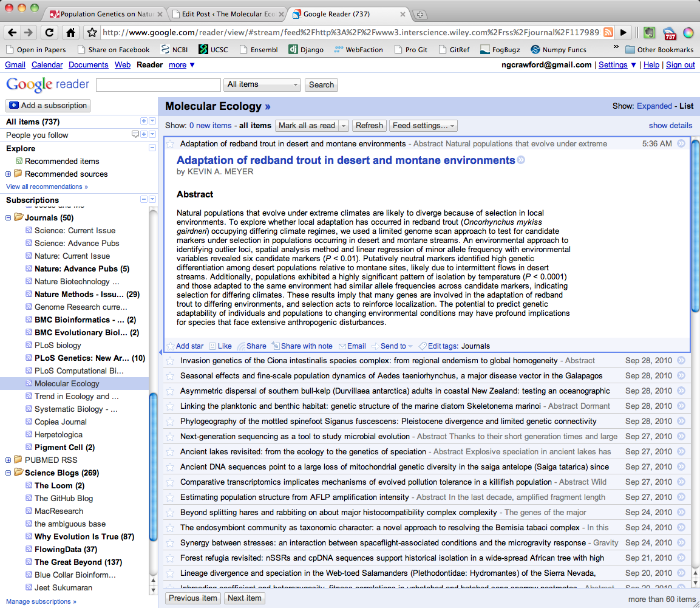
Task: Click the browser address bar
Action: pos(350,33)
